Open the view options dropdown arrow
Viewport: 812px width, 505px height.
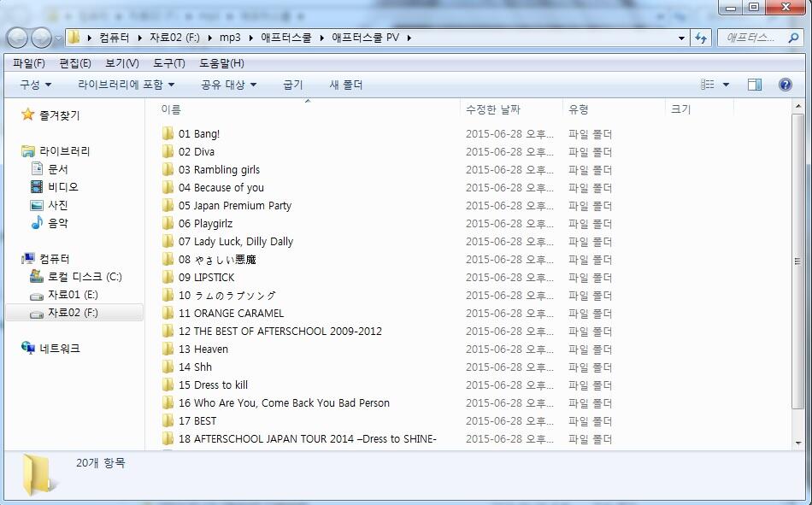point(726,85)
